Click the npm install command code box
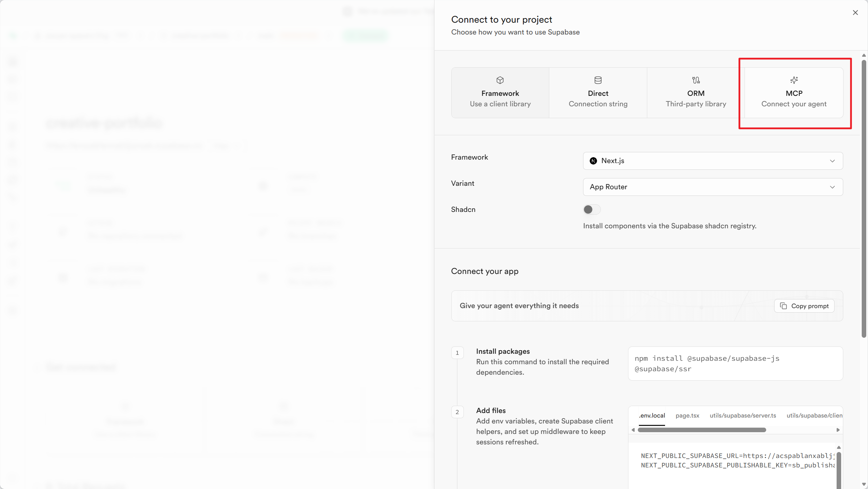This screenshot has height=489, width=868. coord(735,363)
